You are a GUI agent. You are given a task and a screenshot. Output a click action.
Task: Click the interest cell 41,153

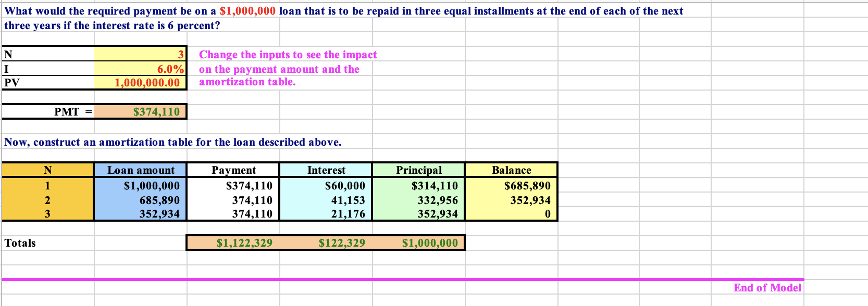coord(326,200)
